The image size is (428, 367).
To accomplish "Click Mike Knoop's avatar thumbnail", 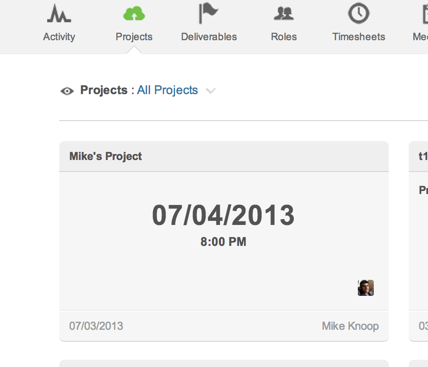I will coord(366,288).
